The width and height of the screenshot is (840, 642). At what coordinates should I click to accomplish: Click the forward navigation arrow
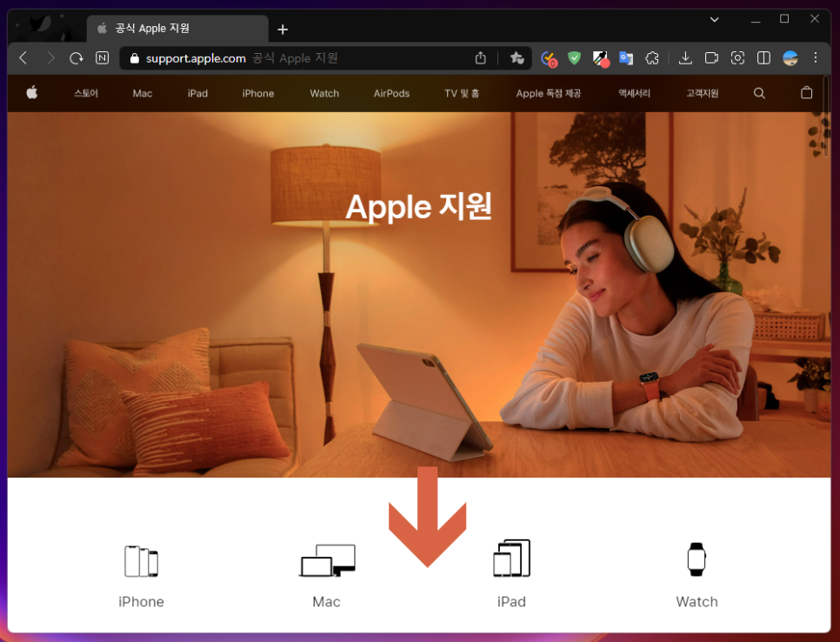(50, 58)
